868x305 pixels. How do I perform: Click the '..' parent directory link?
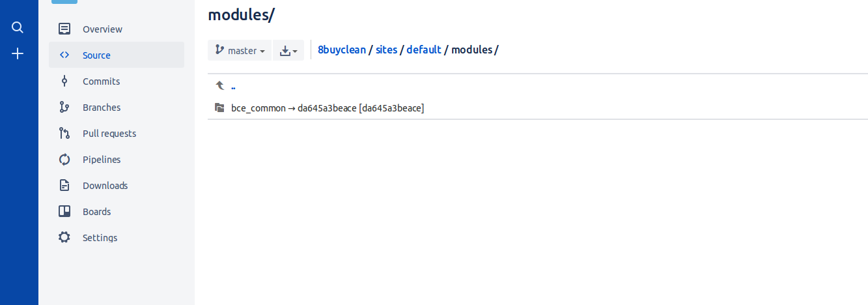tap(233, 86)
